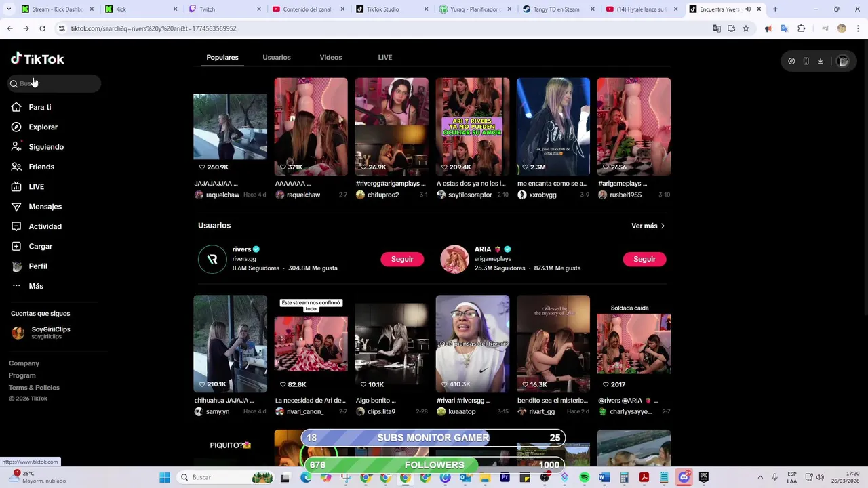
Task: Open a new browser tab
Action: 775,9
